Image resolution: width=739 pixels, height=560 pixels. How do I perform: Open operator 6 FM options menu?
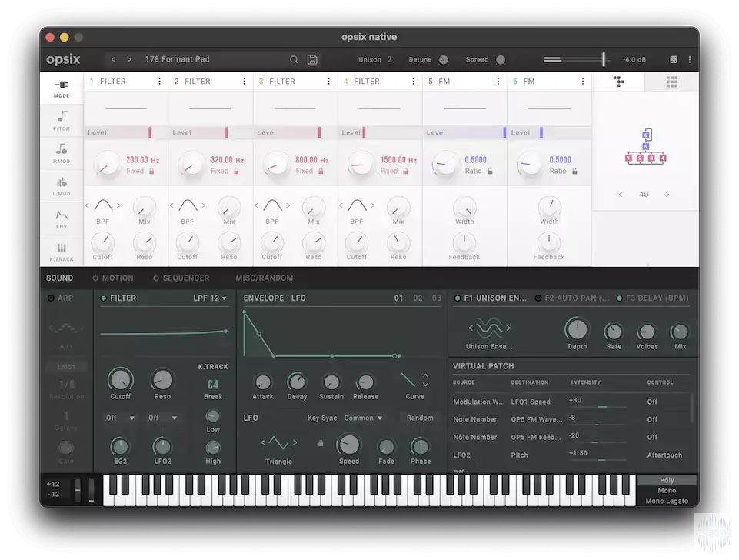pos(583,82)
